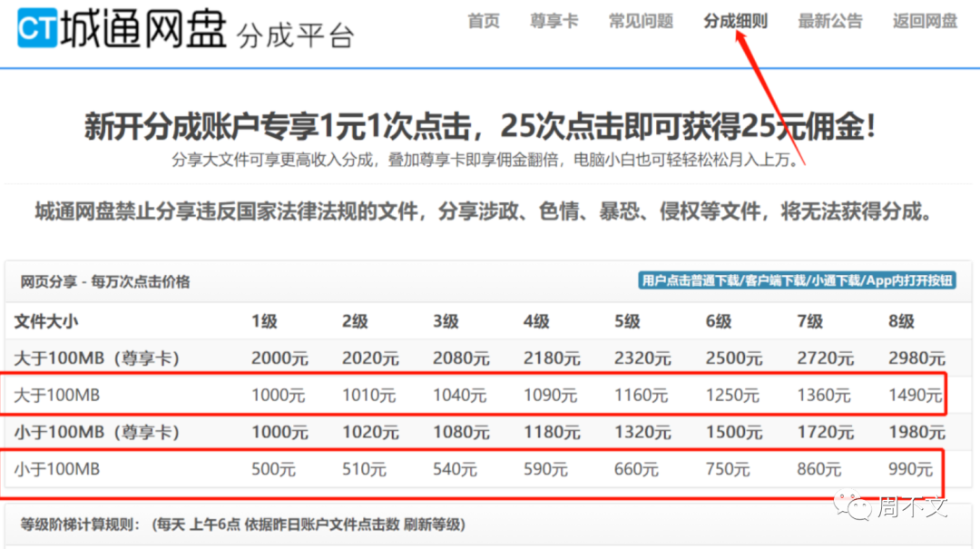Image resolution: width=980 pixels, height=549 pixels.
Task: Click the 等级阶梯计算规则 rule text
Action: pos(242,524)
